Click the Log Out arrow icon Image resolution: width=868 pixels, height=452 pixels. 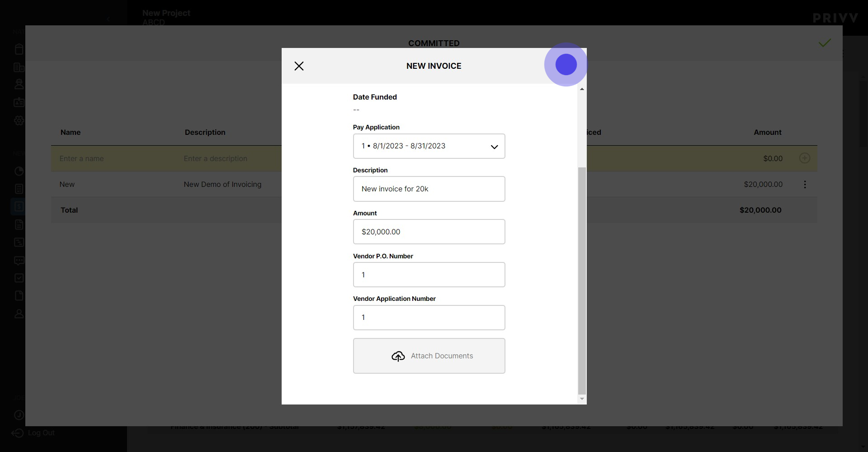(x=17, y=433)
